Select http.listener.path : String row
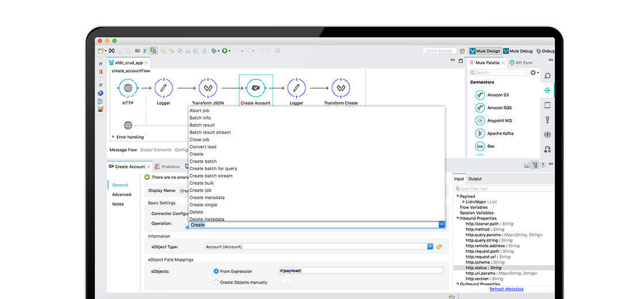644x299 pixels. [x=488, y=224]
